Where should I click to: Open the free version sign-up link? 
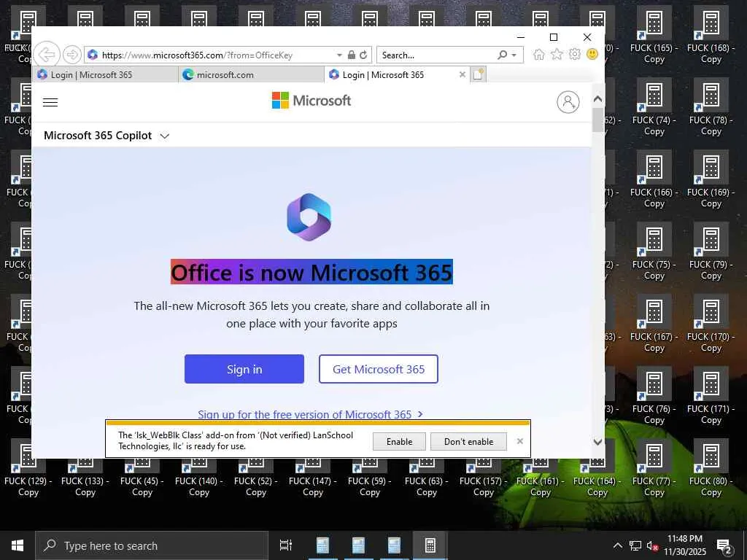click(x=310, y=414)
